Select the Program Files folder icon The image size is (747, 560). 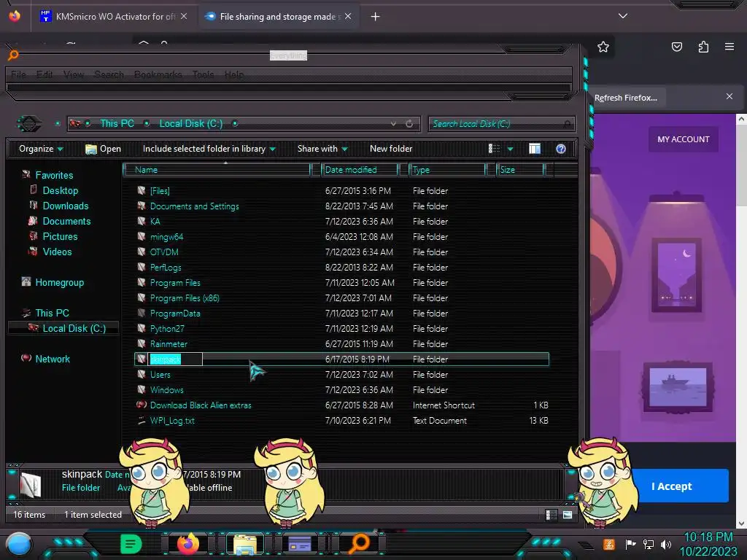point(142,282)
